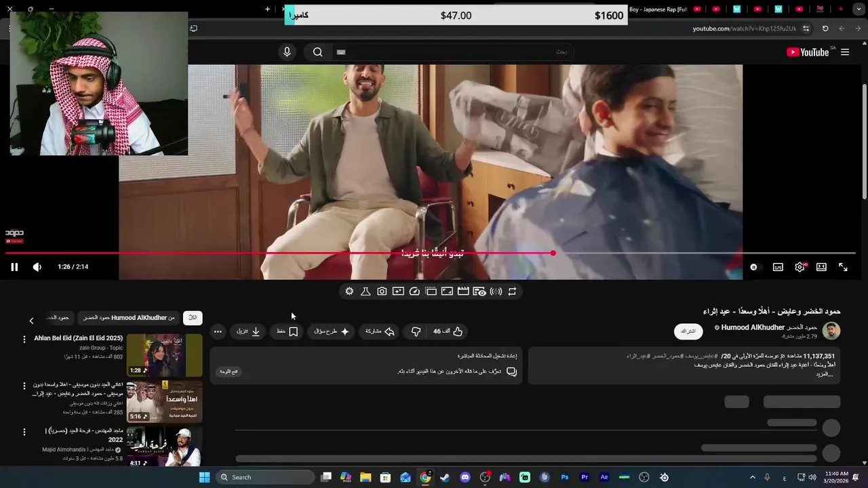Toggle the loop/repeat icon under video

512,291
